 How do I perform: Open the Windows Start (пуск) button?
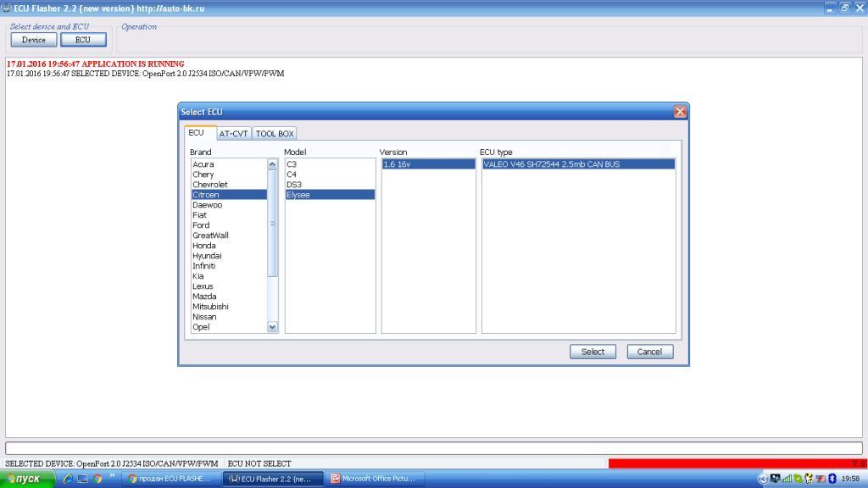click(x=27, y=479)
